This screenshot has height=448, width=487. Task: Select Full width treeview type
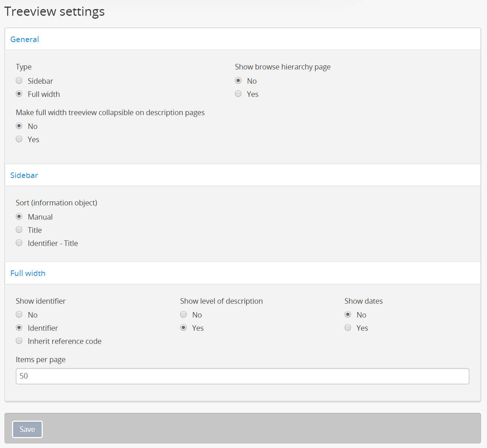pyautogui.click(x=19, y=94)
